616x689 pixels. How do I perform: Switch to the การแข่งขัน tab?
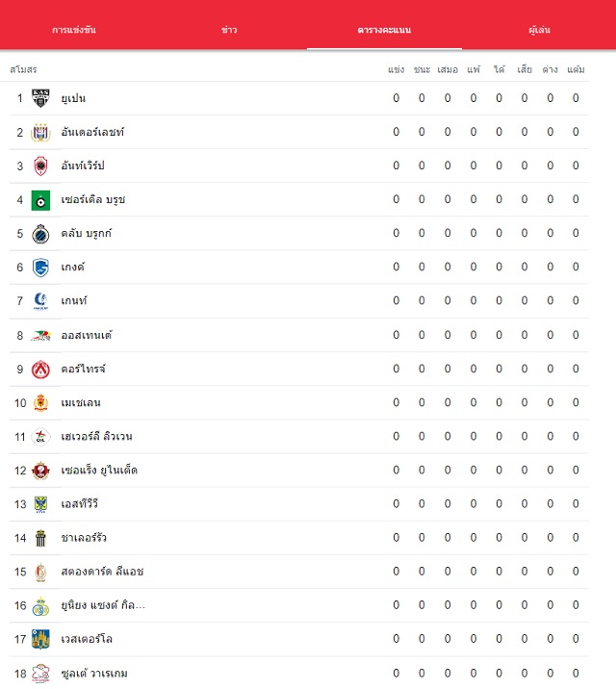coord(74,30)
